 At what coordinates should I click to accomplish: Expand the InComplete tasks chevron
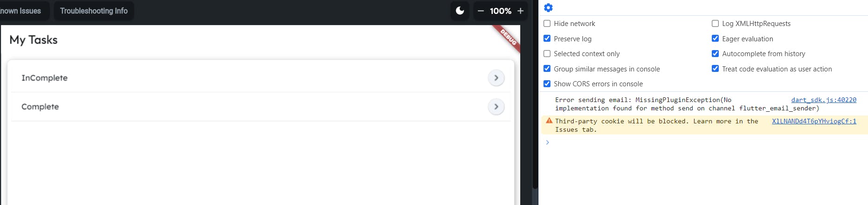[x=496, y=78]
